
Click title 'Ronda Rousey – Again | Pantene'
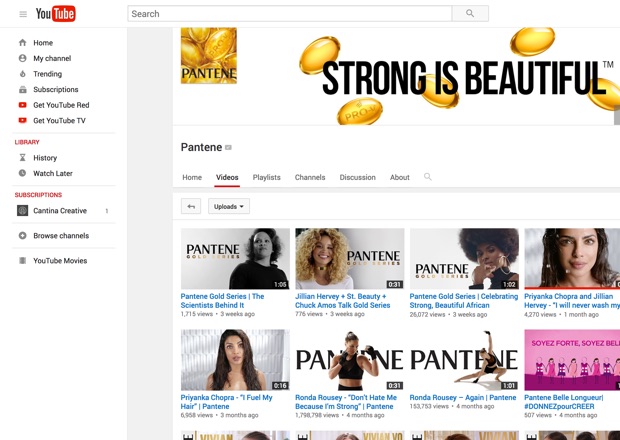(463, 398)
